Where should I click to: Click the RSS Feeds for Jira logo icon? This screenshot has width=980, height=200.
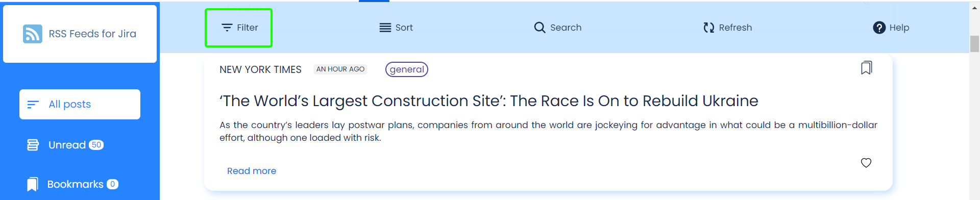coord(33,34)
